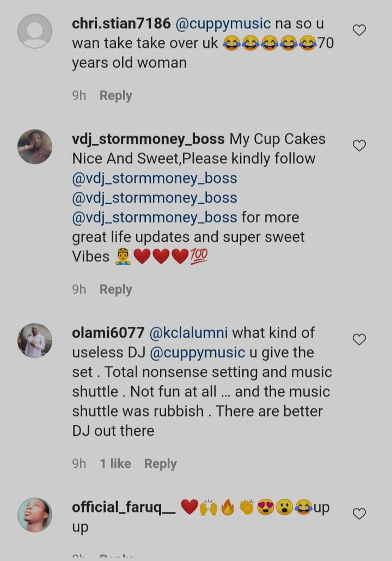Reply to vdj_stormmoney_boss's comment
392x561 pixels.
click(115, 289)
